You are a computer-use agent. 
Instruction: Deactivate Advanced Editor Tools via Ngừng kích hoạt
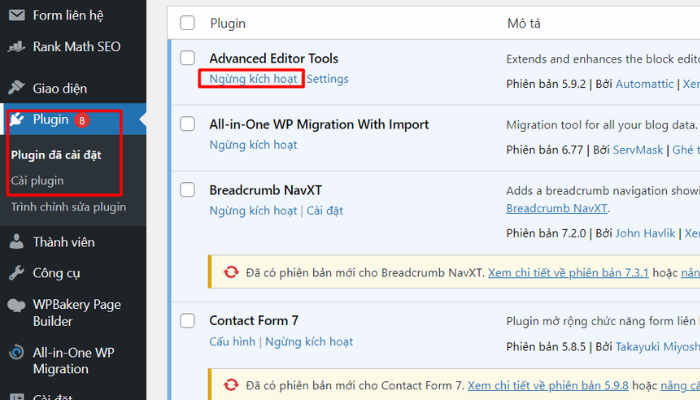253,79
